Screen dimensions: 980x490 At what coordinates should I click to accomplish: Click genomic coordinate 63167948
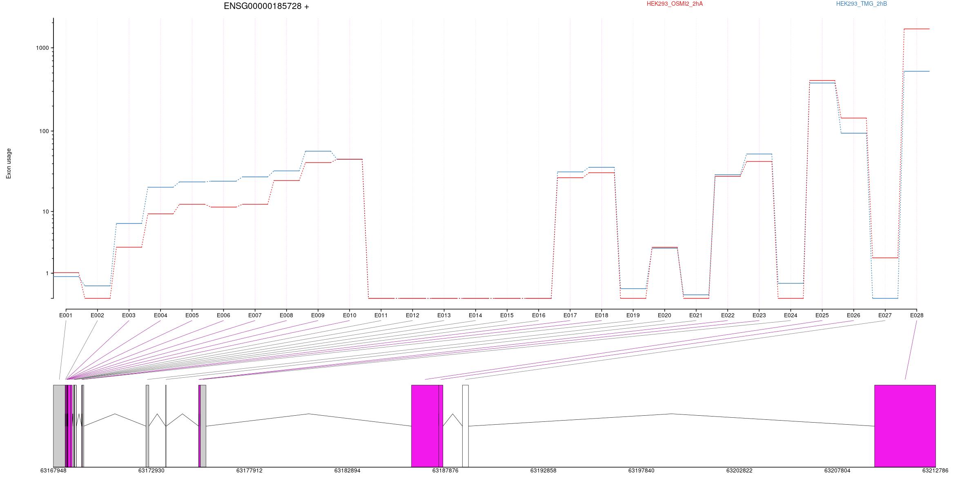click(x=53, y=471)
